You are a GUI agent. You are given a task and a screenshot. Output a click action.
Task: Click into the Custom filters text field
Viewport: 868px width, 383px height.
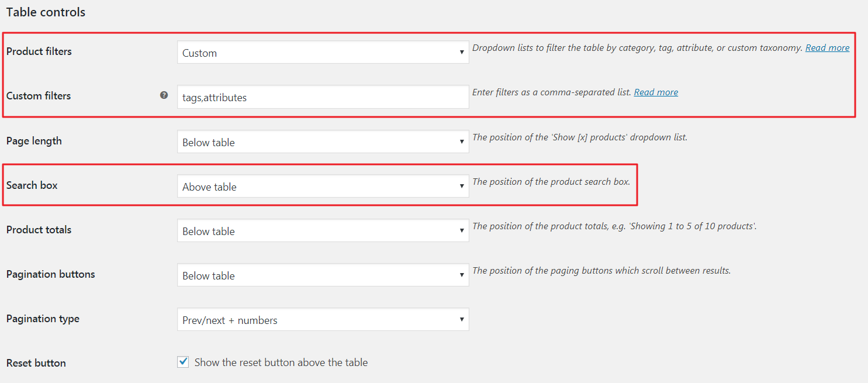[323, 98]
